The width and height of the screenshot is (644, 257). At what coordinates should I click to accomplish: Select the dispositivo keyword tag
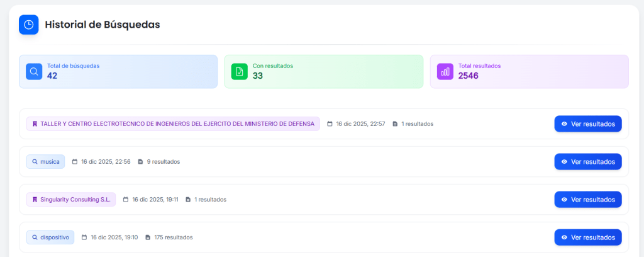50,237
